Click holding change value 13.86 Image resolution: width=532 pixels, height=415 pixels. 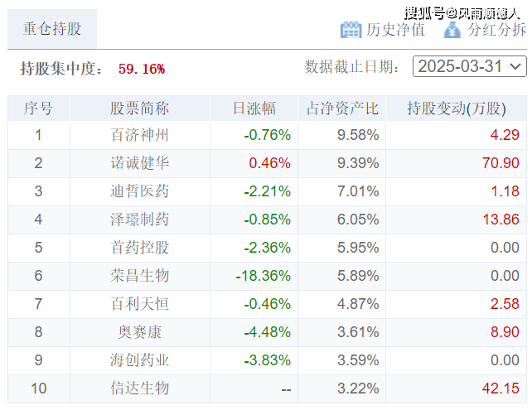pos(501,220)
